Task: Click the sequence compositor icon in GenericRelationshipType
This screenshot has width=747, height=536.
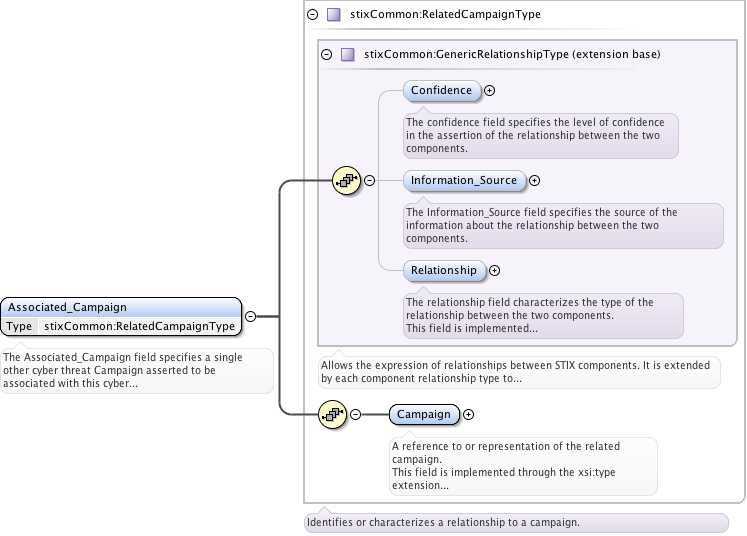Action: click(x=345, y=180)
